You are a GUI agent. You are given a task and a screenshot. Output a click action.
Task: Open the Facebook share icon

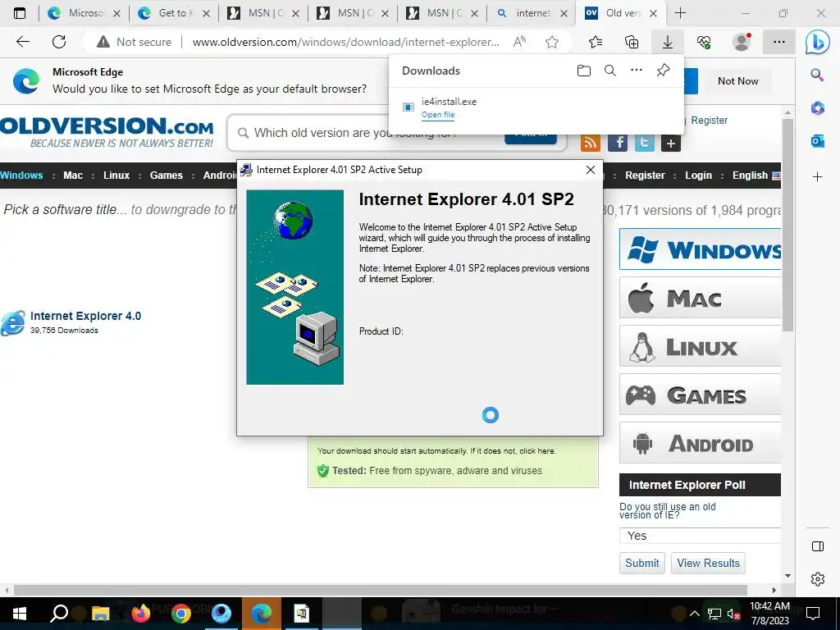618,143
